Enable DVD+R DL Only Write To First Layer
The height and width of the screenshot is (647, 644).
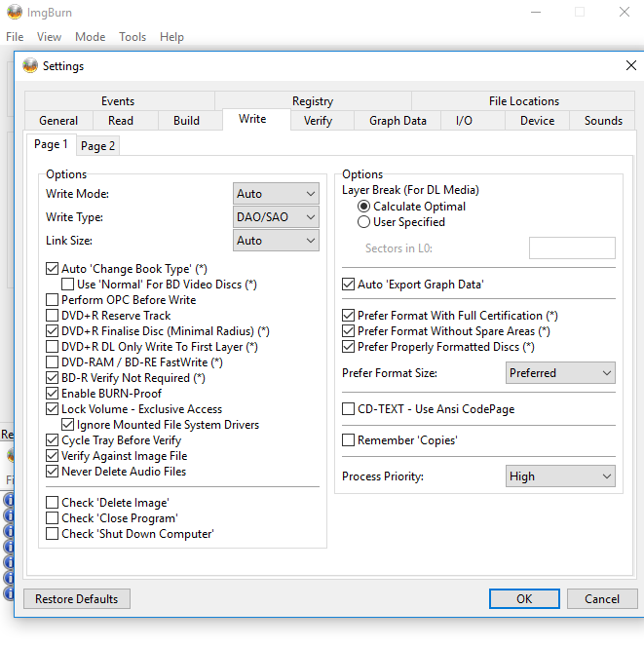pos(52,347)
